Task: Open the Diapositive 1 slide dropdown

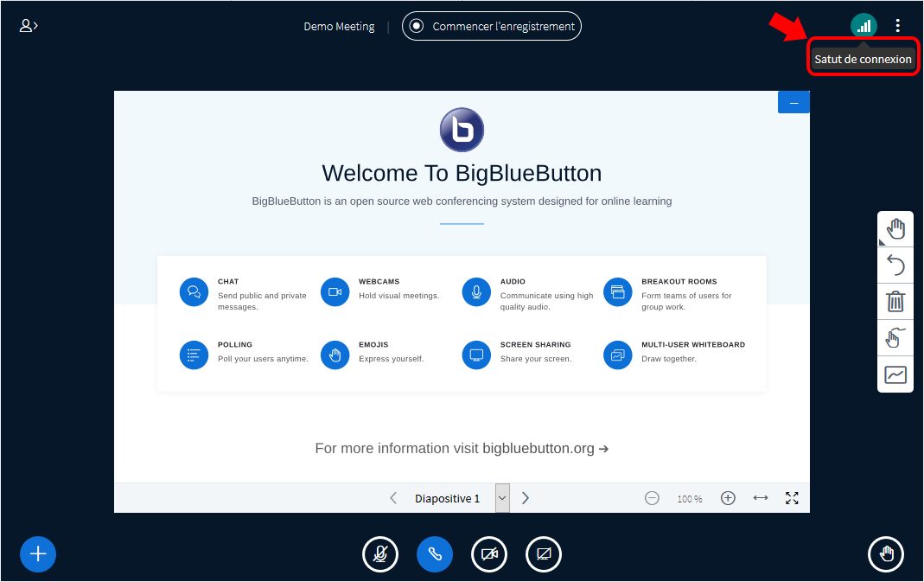Action: [x=501, y=498]
